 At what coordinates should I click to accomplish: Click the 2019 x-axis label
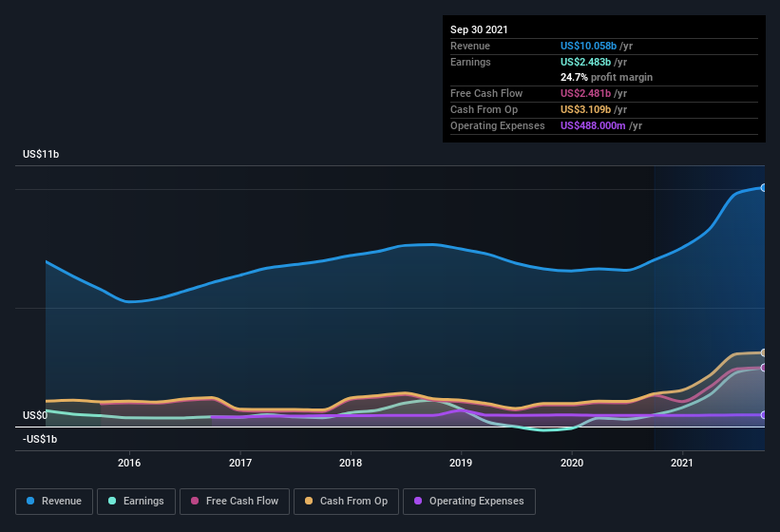[x=461, y=463]
